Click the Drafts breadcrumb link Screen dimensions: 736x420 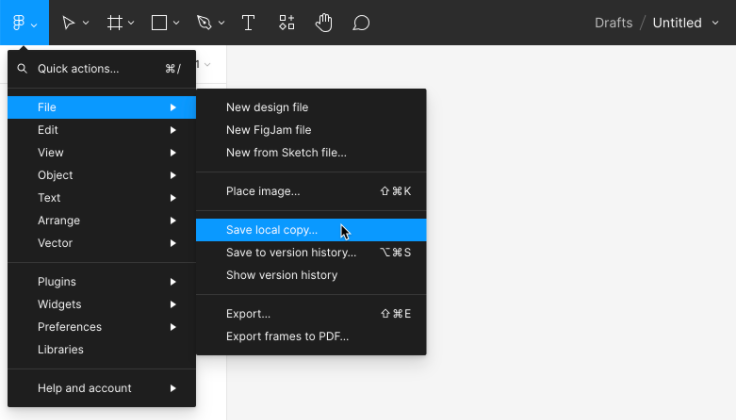coord(613,23)
